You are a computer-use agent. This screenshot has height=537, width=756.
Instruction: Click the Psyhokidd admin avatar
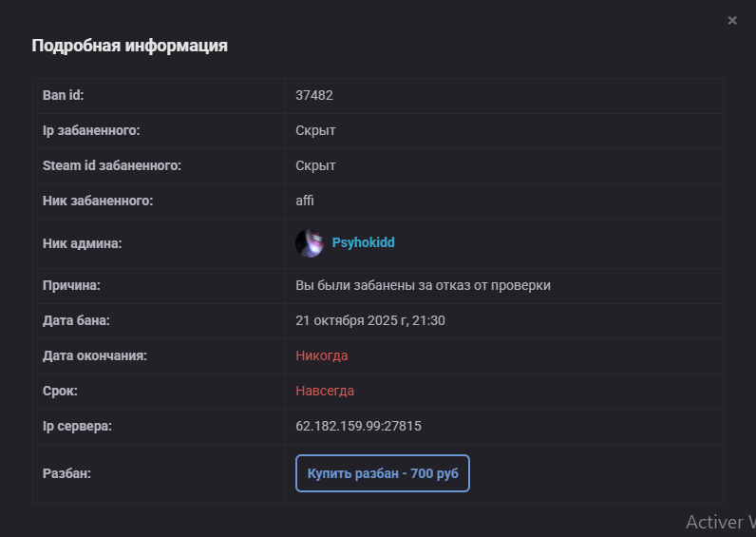click(310, 243)
